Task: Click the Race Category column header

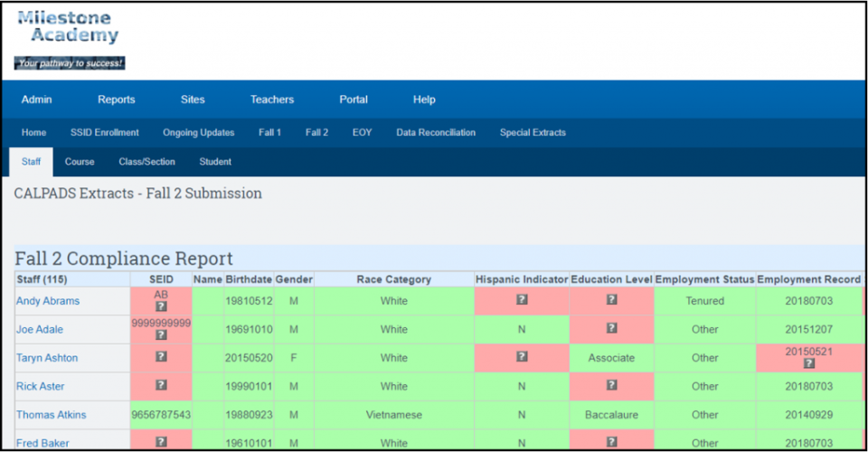Action: click(x=393, y=279)
